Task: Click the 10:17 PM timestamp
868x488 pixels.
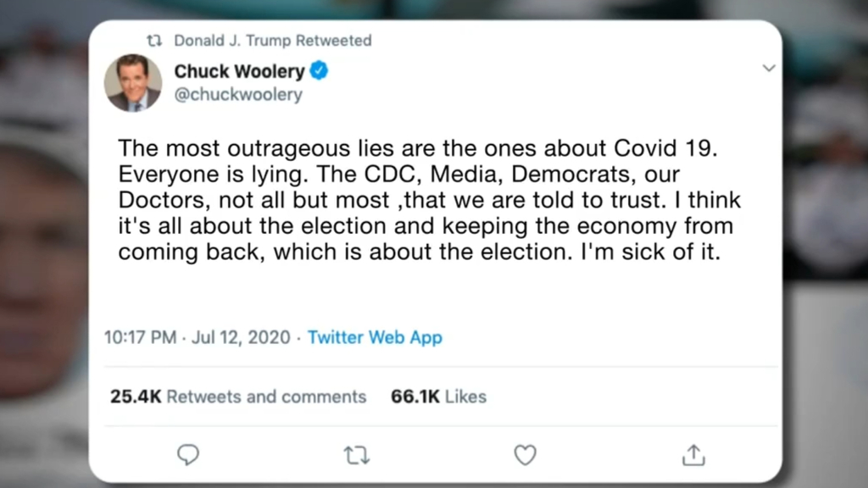Action: pyautogui.click(x=140, y=337)
